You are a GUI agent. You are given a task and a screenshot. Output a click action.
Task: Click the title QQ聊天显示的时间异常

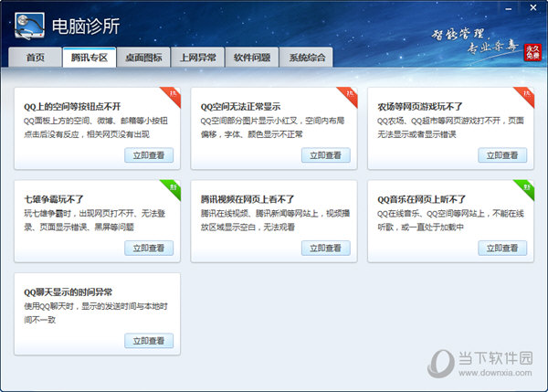[x=68, y=292]
